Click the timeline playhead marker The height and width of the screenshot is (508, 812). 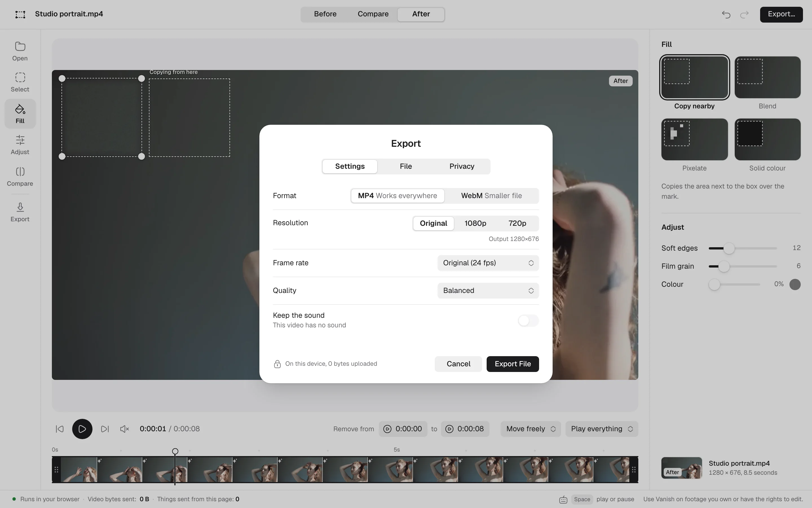(x=175, y=451)
